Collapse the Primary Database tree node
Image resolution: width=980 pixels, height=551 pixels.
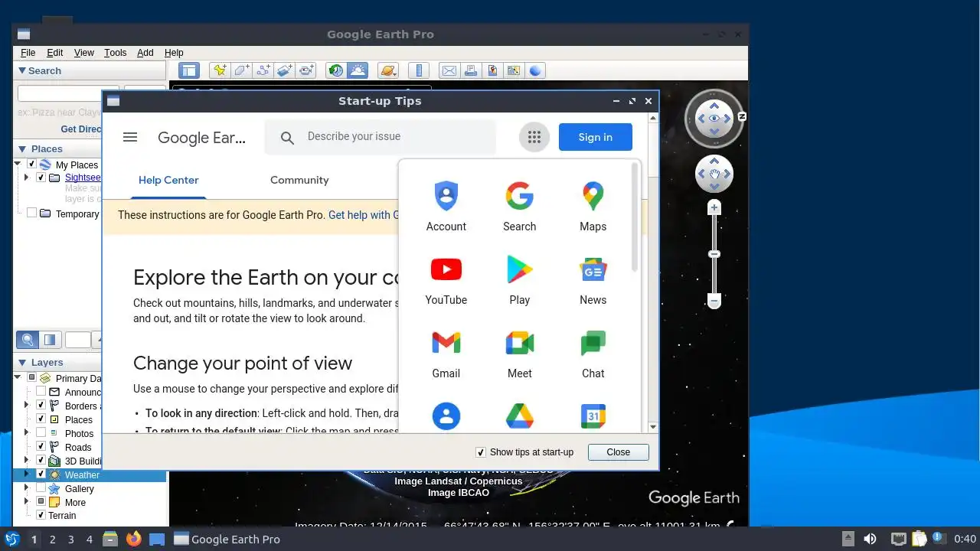18,377
